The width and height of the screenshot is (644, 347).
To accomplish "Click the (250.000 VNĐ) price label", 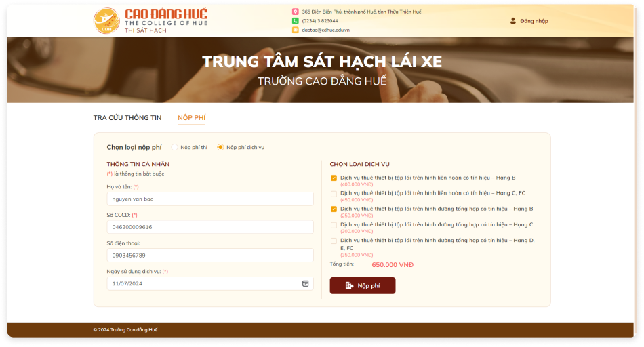I will click(x=357, y=216).
